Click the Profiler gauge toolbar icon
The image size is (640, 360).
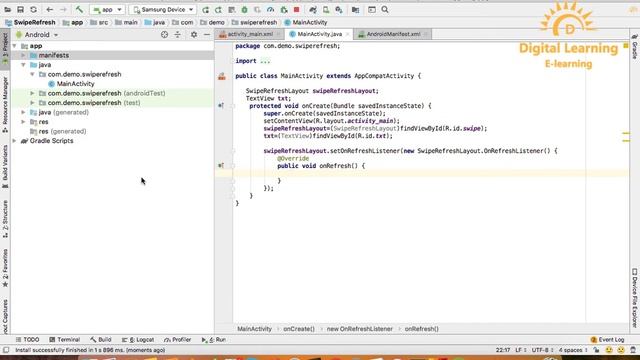pyautogui.click(x=270, y=9)
